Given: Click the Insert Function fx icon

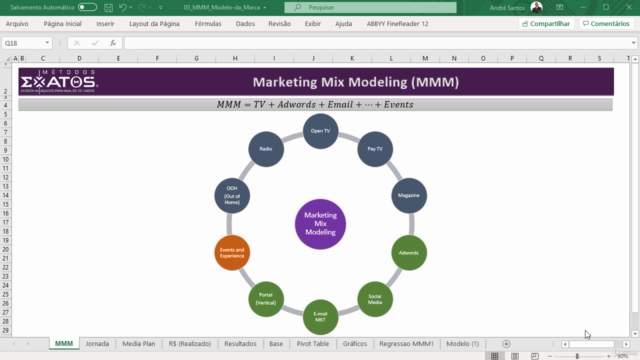Looking at the screenshot, I should click(x=113, y=43).
